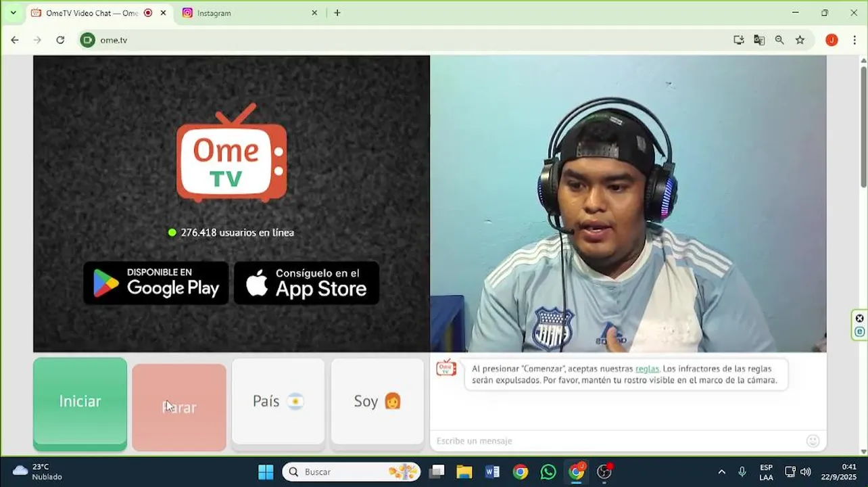
Task: Open the recording app icon in taskbar
Action: [x=604, y=471]
